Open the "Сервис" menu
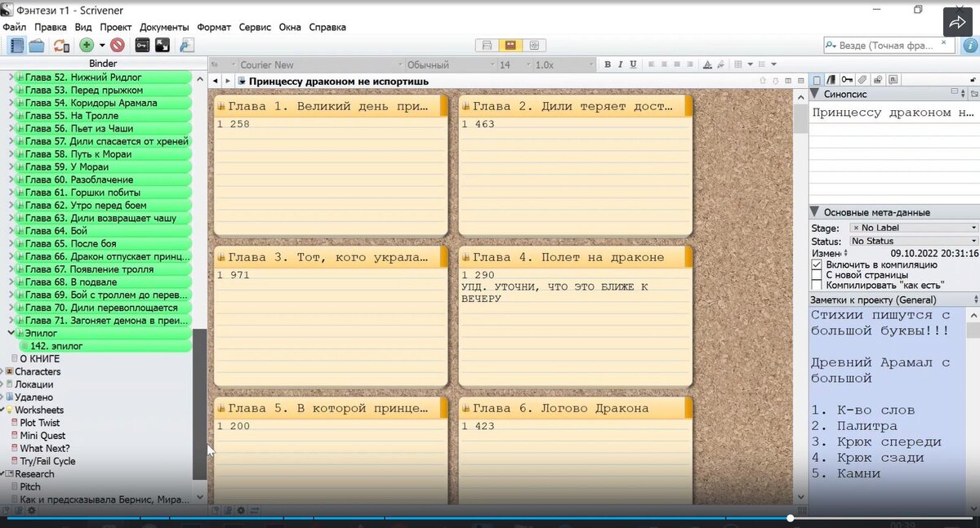The image size is (980, 528). 255,27
